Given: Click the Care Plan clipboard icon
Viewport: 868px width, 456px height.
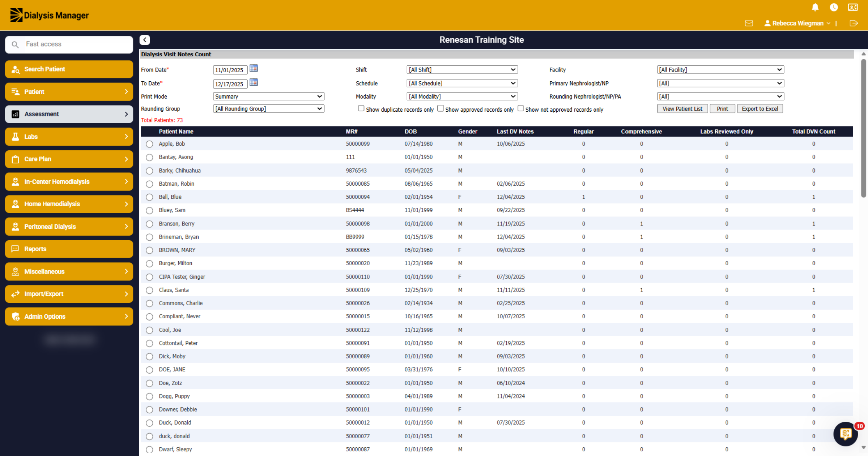Looking at the screenshot, I should pos(16,159).
